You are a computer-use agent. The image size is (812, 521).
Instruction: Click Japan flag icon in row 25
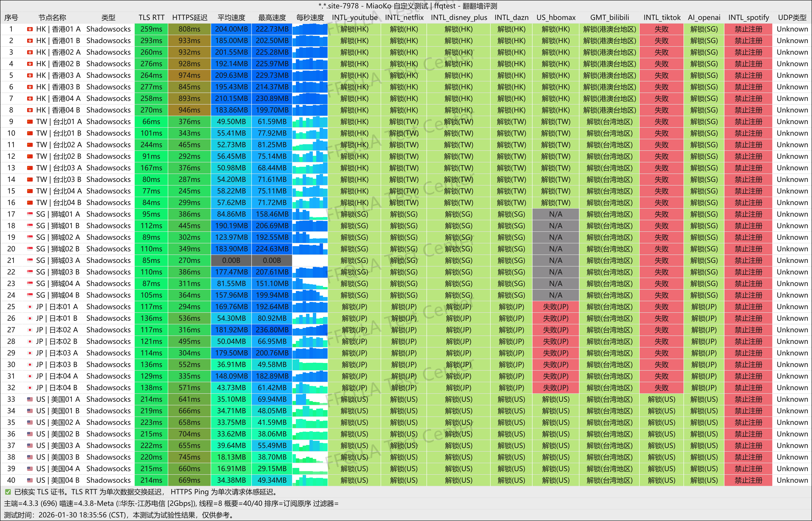click(30, 307)
